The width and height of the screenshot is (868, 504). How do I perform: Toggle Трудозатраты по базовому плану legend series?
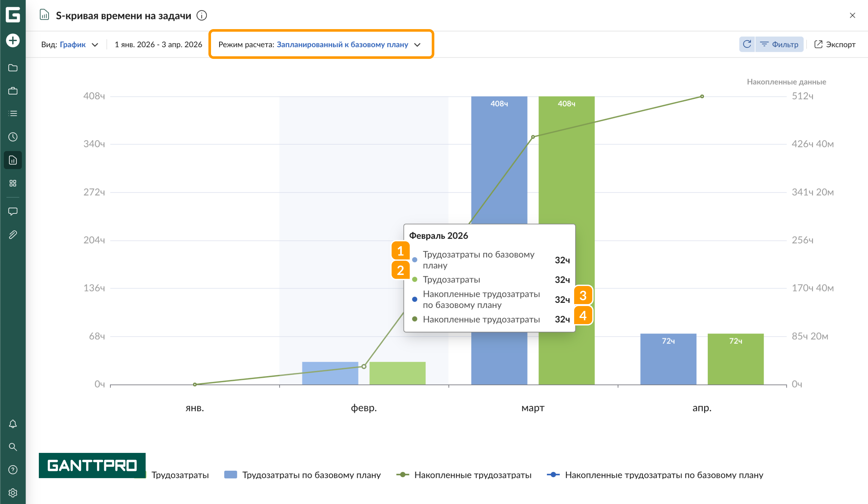pos(302,475)
